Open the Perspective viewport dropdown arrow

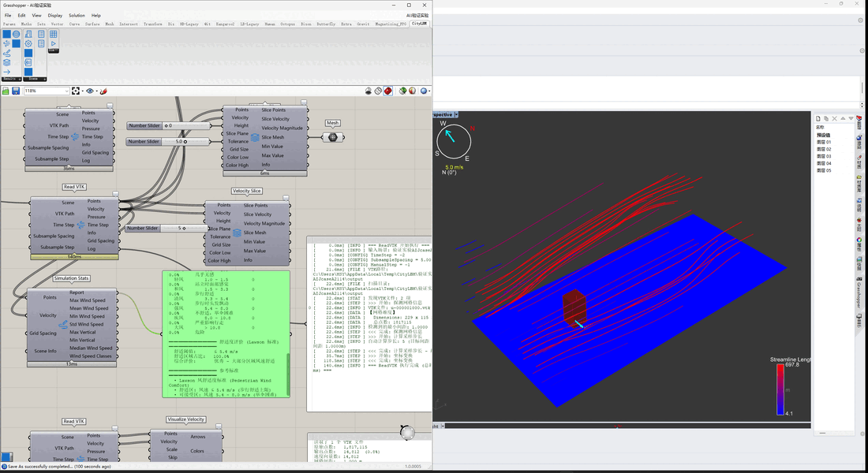(x=456, y=114)
